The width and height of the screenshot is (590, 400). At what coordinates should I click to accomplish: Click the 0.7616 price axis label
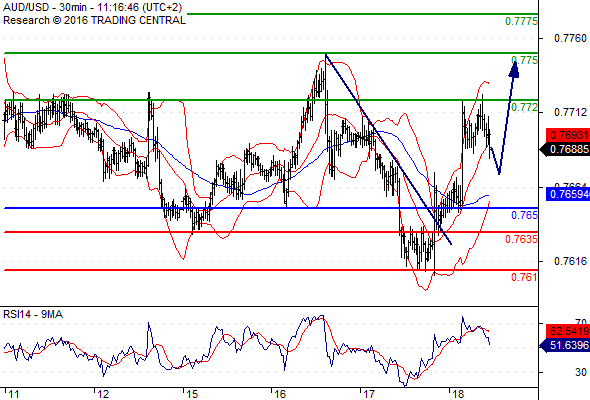[x=570, y=261]
